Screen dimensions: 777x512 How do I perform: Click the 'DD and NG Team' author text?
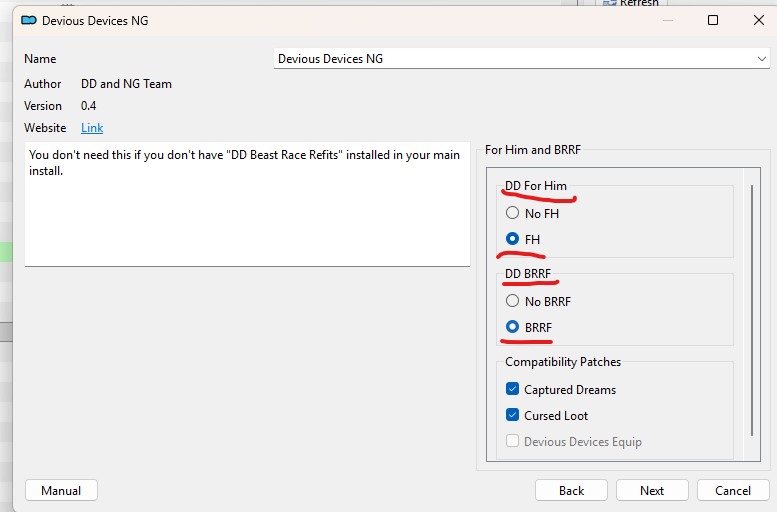[126, 84]
